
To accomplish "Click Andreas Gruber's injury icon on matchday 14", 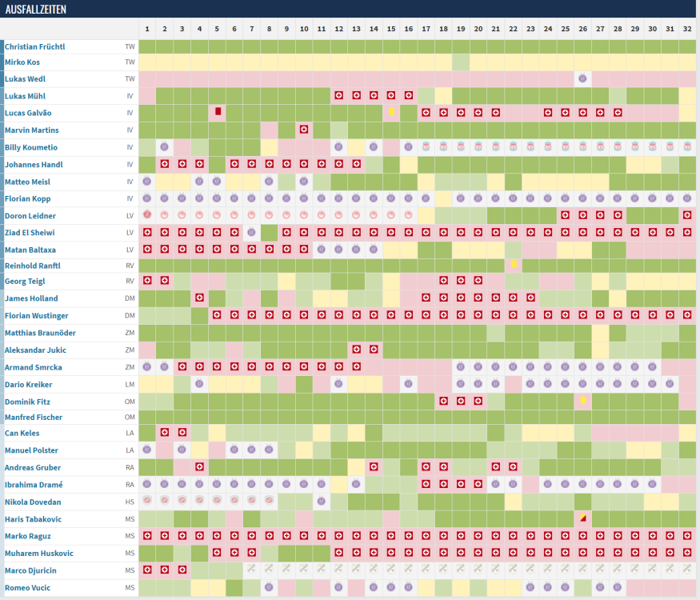I will click(374, 467).
